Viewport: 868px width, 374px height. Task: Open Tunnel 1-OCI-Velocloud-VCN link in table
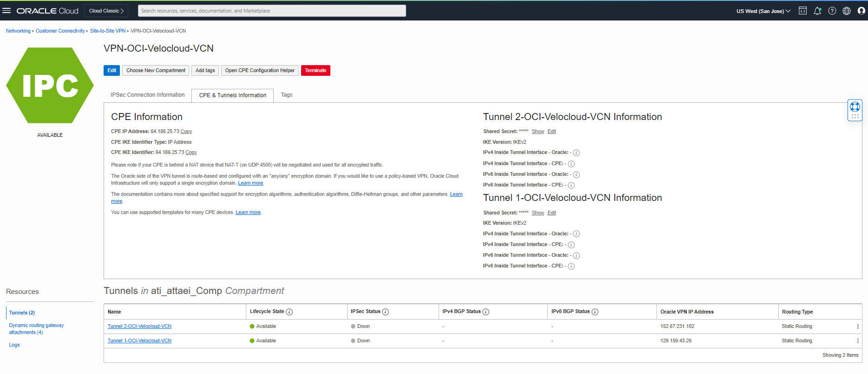[x=139, y=341]
